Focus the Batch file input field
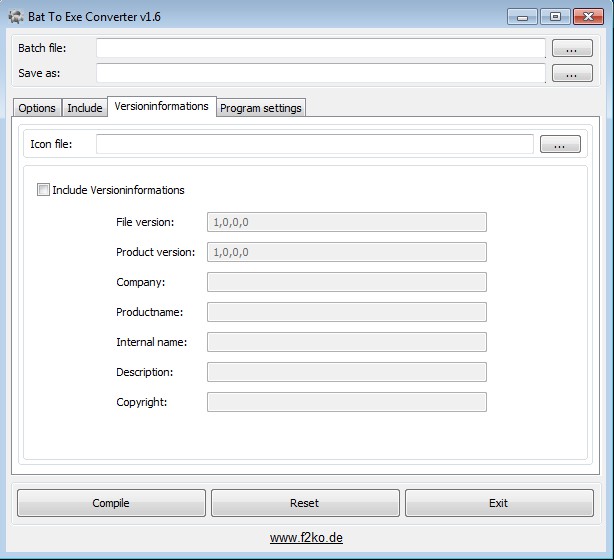Image resolution: width=614 pixels, height=560 pixels. pos(321,48)
